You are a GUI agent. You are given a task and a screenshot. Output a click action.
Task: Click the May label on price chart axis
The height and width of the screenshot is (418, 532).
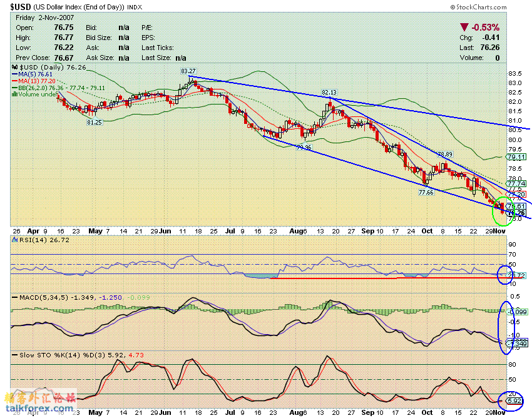click(x=95, y=231)
